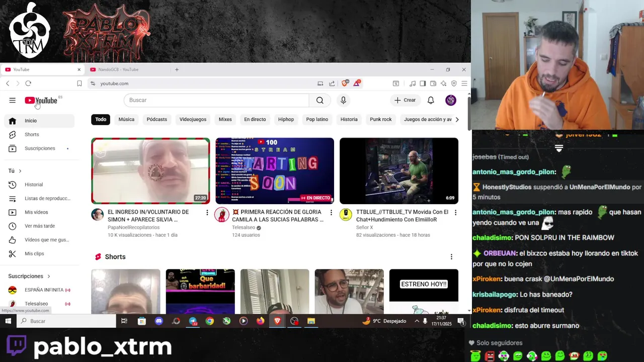
Task: Open YouTube notifications bell
Action: pyautogui.click(x=431, y=100)
